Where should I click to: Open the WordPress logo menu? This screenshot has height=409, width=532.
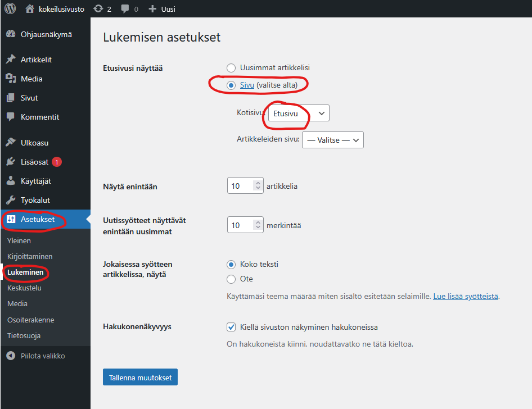(10, 8)
